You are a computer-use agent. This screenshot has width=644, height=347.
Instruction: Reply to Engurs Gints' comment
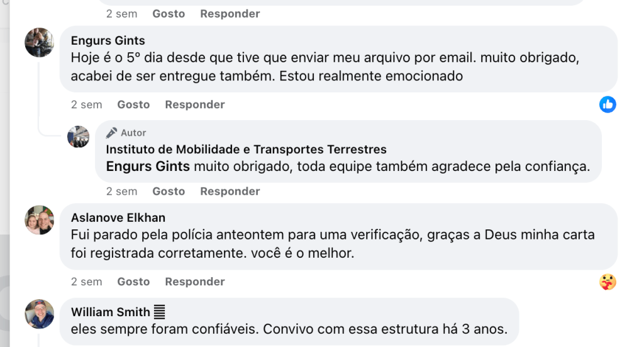coord(194,104)
